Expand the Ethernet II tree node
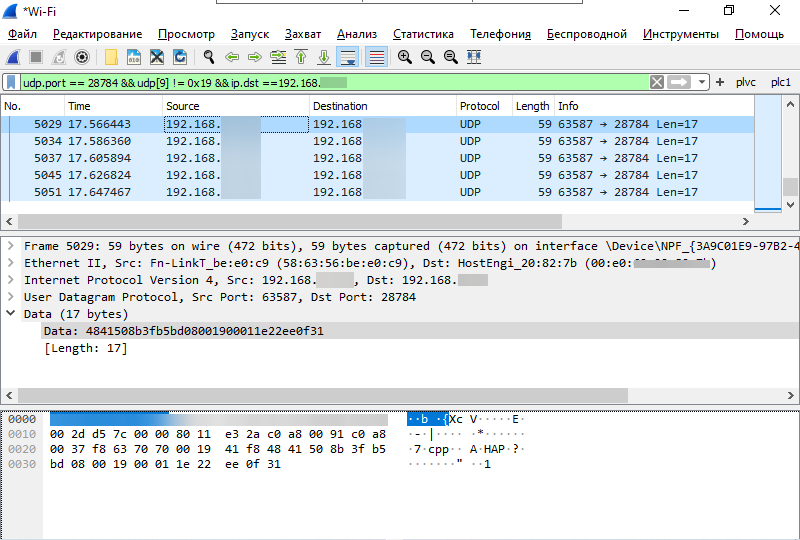The image size is (800, 540). click(x=11, y=263)
